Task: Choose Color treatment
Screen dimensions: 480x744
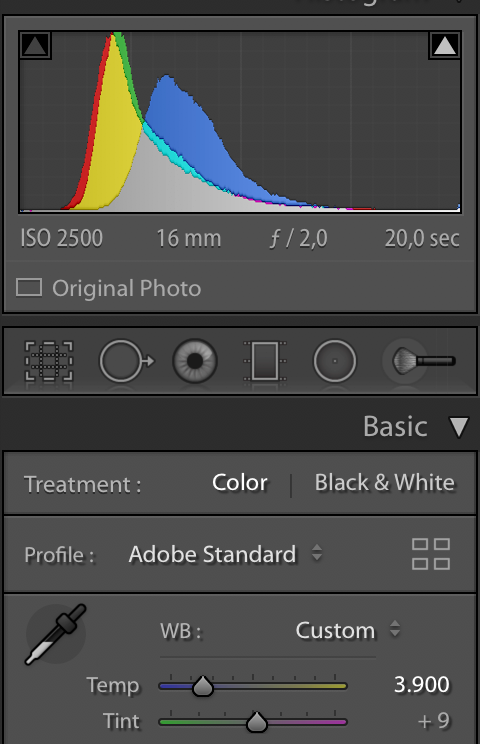Action: coord(240,483)
